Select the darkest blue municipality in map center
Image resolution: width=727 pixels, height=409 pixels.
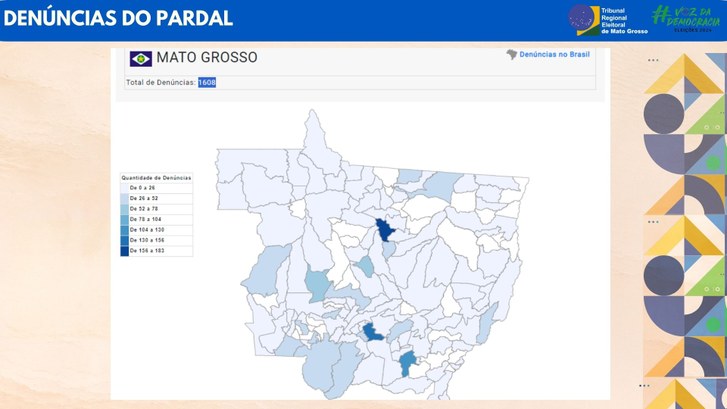384,231
